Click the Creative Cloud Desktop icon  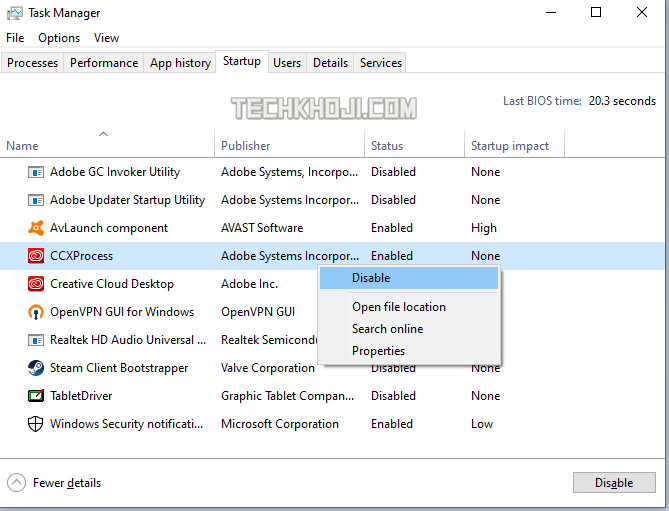coord(36,284)
